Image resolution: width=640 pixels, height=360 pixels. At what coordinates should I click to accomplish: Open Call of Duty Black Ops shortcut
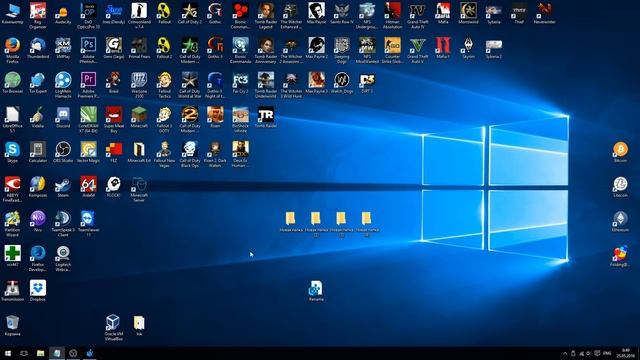(189, 150)
